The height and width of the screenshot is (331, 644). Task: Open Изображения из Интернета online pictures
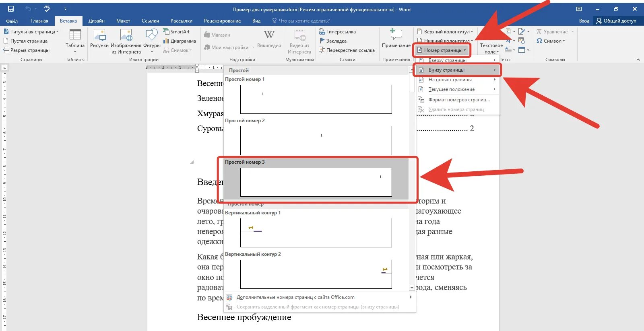point(126,41)
